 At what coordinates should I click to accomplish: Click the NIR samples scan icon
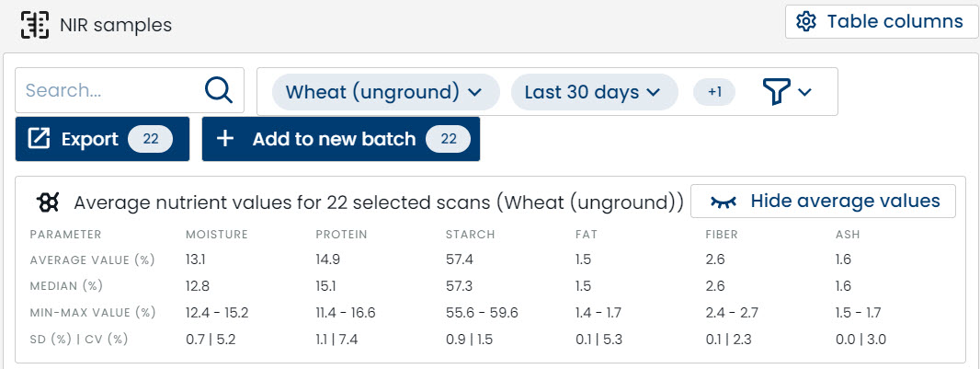(35, 25)
